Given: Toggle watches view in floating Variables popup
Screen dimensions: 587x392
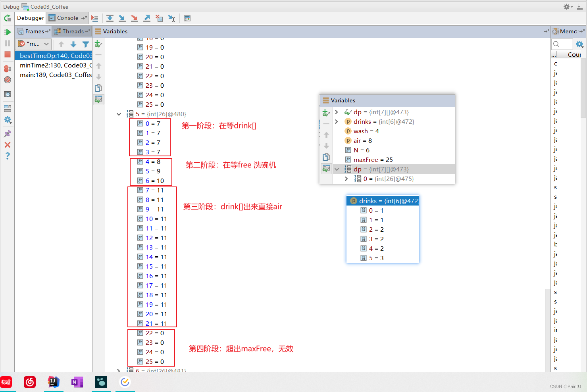Looking at the screenshot, I should coord(326,168).
